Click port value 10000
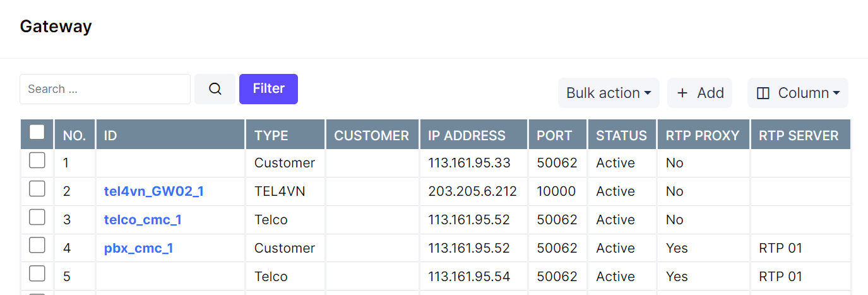The image size is (868, 295). pyautogui.click(x=556, y=191)
